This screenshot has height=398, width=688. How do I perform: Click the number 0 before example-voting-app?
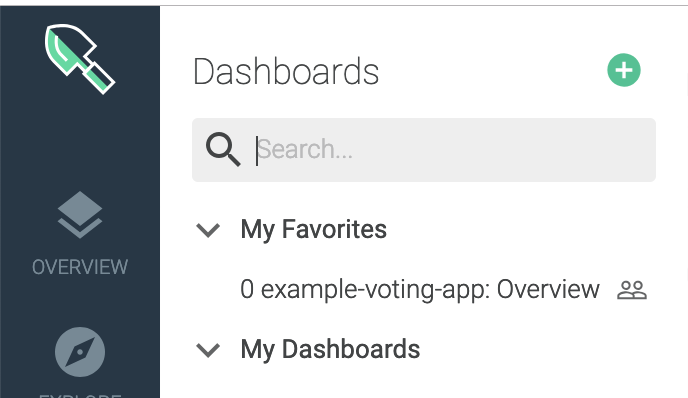[x=247, y=290]
